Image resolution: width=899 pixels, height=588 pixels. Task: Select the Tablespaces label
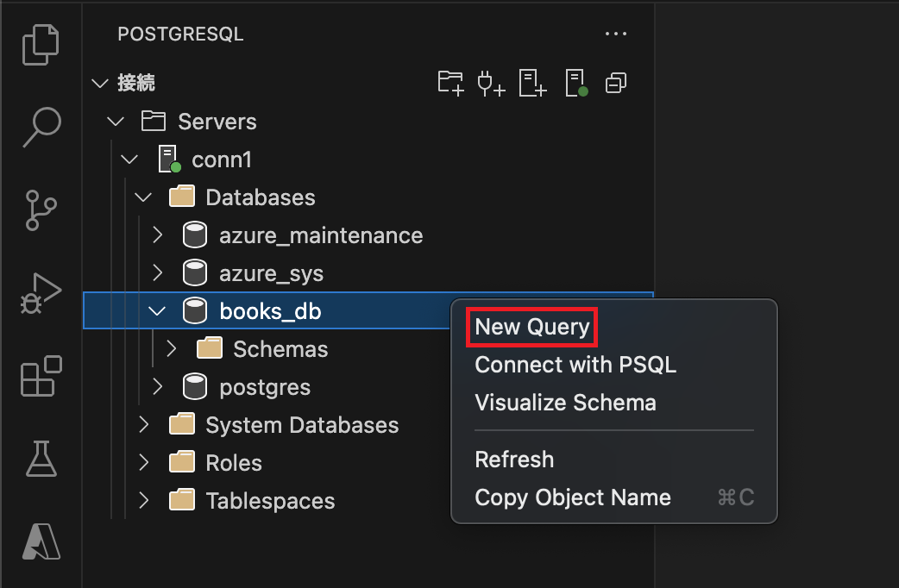point(270,501)
